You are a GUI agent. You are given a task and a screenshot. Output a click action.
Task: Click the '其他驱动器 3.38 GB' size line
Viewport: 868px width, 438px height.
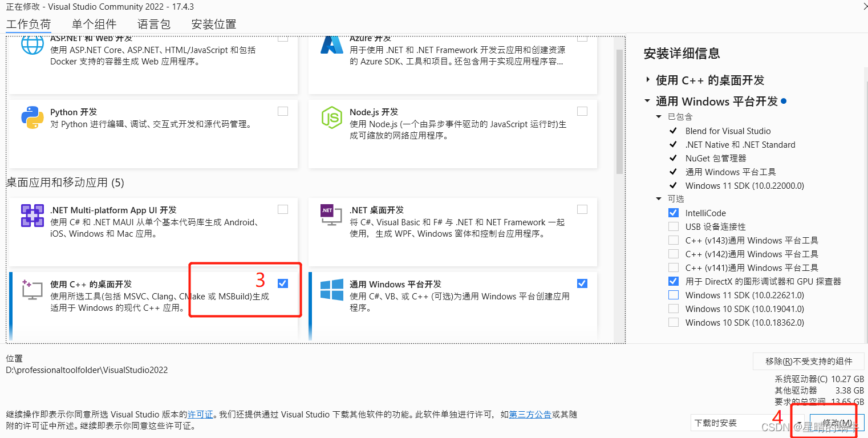820,391
